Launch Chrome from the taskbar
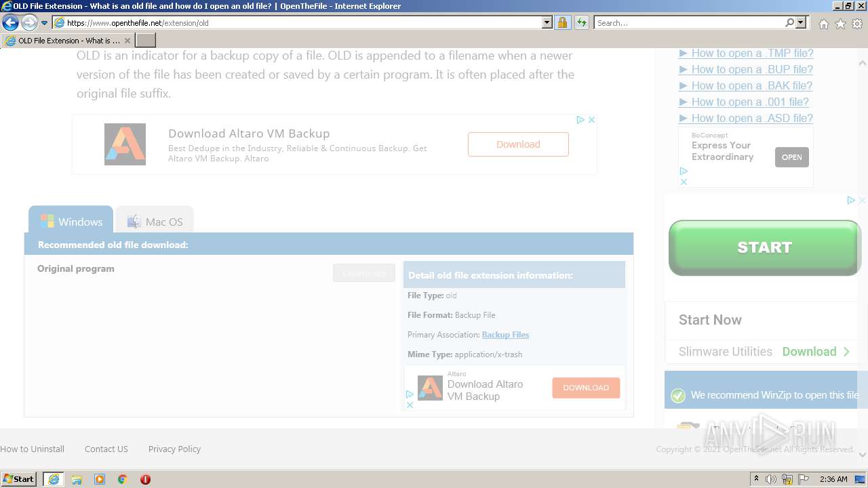 pos(123,479)
